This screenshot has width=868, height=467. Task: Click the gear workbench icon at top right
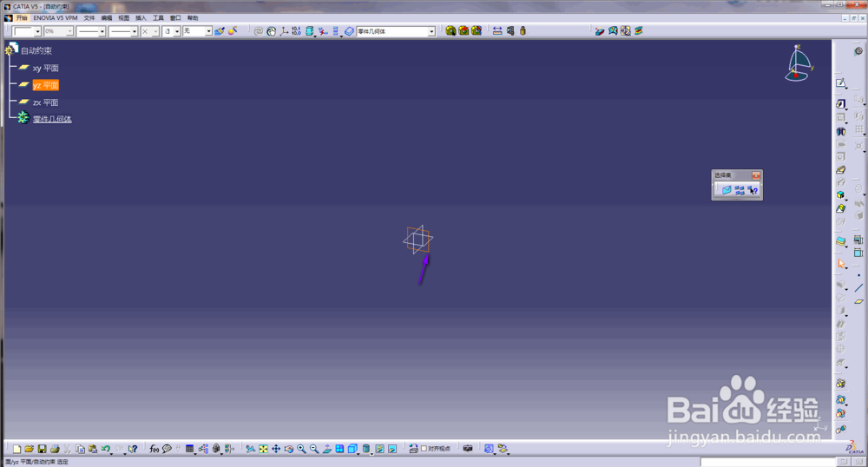tap(858, 51)
